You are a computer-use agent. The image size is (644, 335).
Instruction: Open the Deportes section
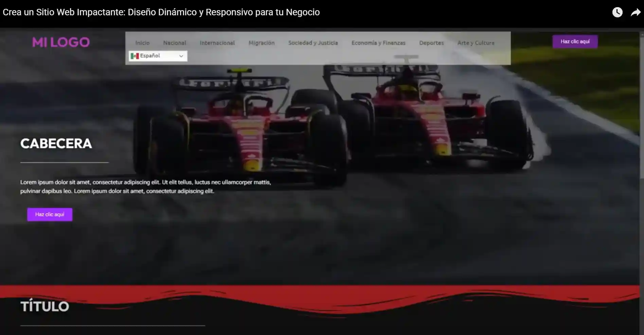(x=431, y=43)
